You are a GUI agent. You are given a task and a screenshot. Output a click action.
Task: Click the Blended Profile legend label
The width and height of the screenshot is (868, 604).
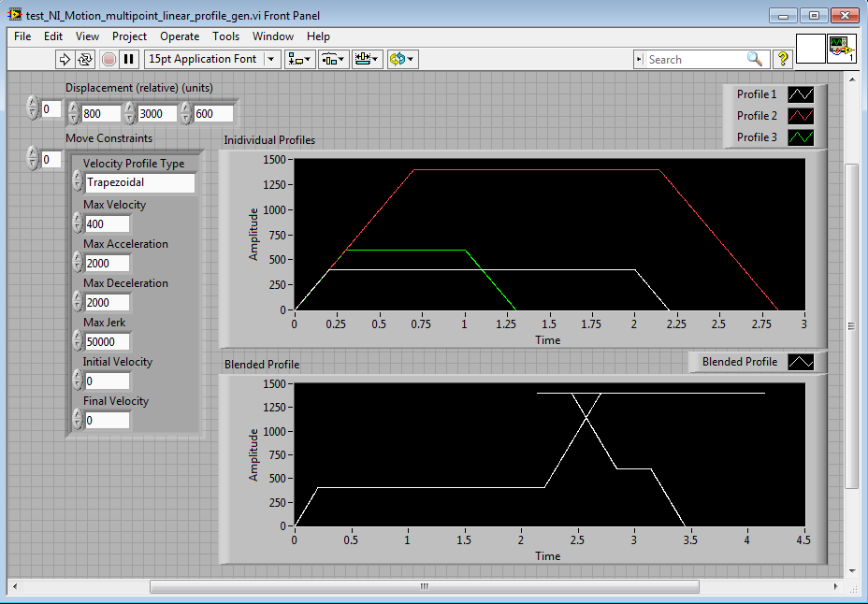click(x=740, y=362)
